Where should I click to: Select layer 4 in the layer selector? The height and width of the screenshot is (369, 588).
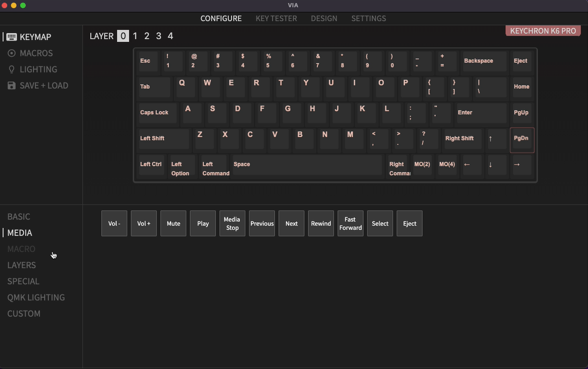click(x=170, y=36)
